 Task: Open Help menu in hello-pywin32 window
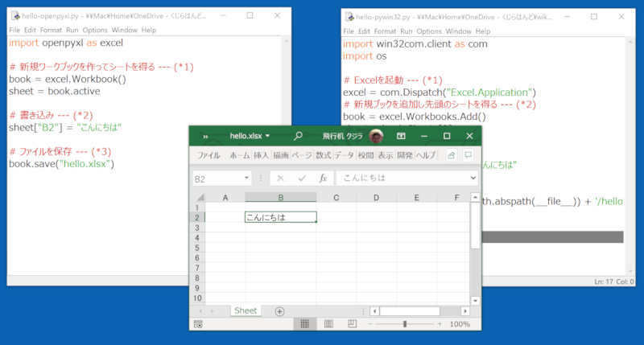point(483,31)
